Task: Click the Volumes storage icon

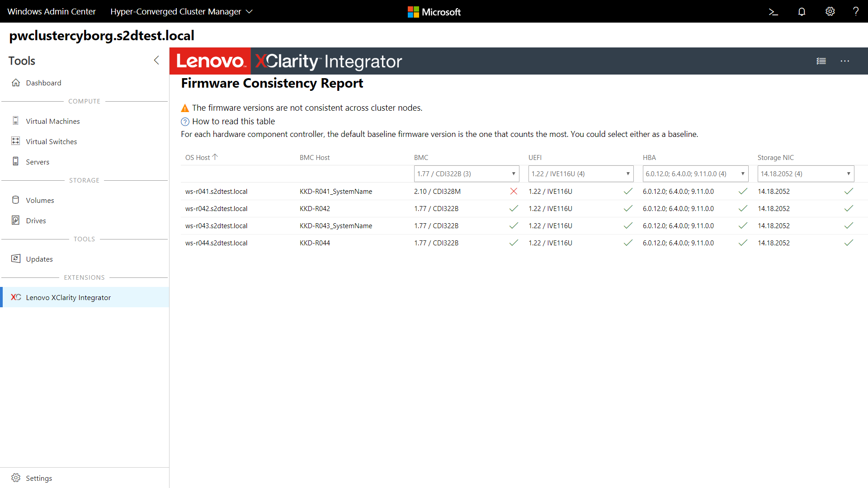Action: (x=16, y=200)
